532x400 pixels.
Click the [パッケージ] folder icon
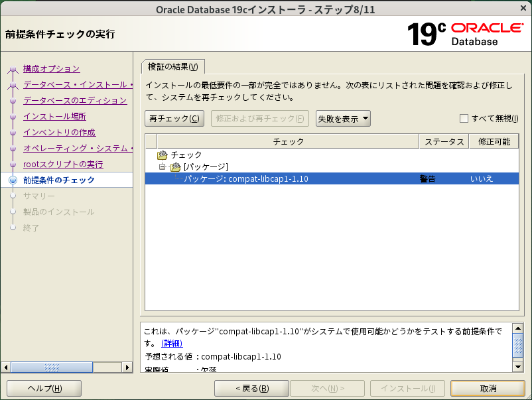tap(176, 167)
